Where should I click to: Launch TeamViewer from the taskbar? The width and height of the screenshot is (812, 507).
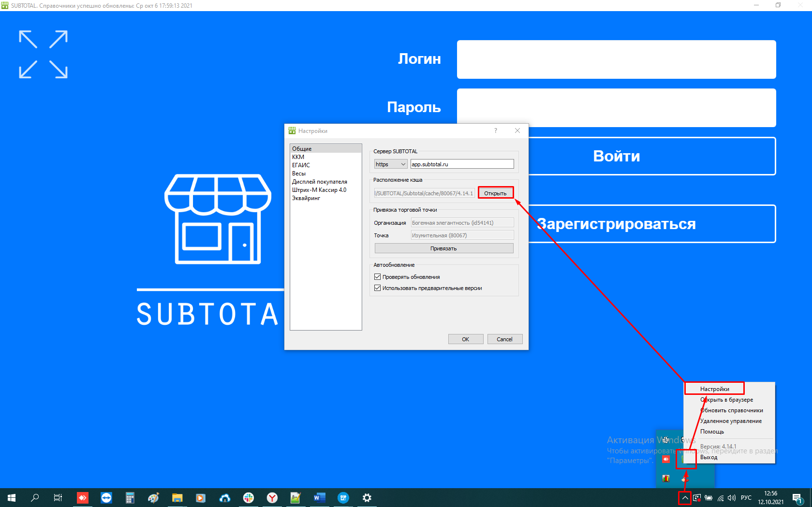[x=106, y=497]
